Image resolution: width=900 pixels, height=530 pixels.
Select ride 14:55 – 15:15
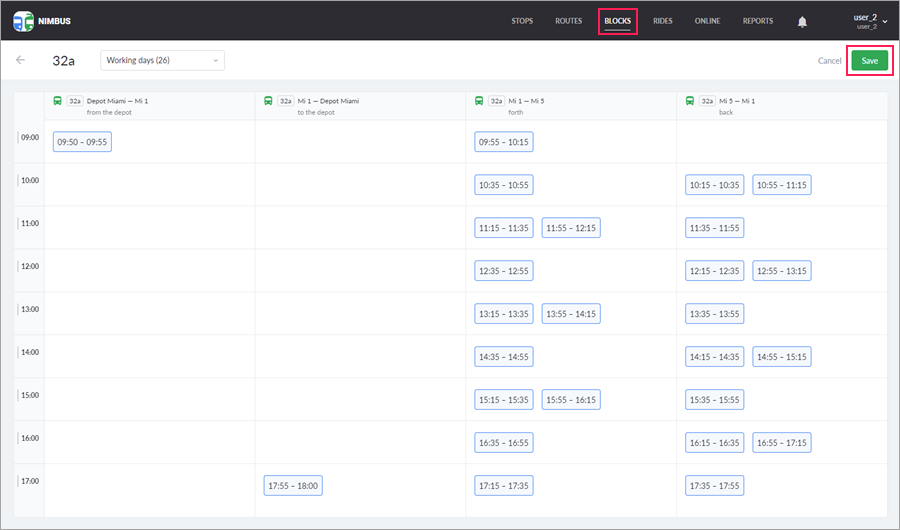782,357
